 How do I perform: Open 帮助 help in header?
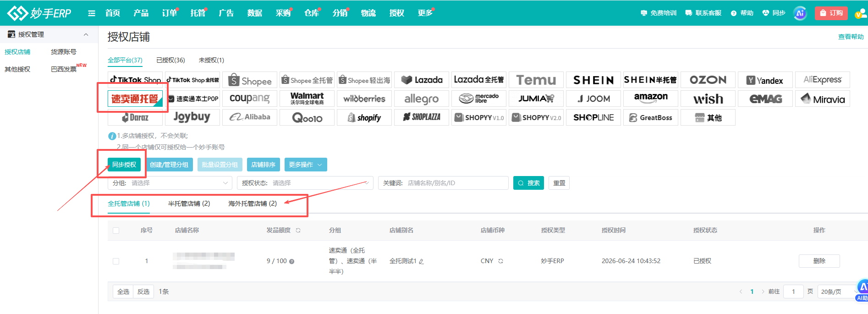pos(742,13)
